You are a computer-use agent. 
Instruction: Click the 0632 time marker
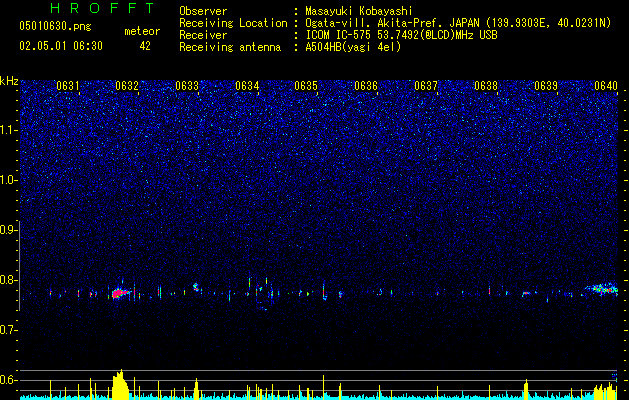(x=127, y=86)
